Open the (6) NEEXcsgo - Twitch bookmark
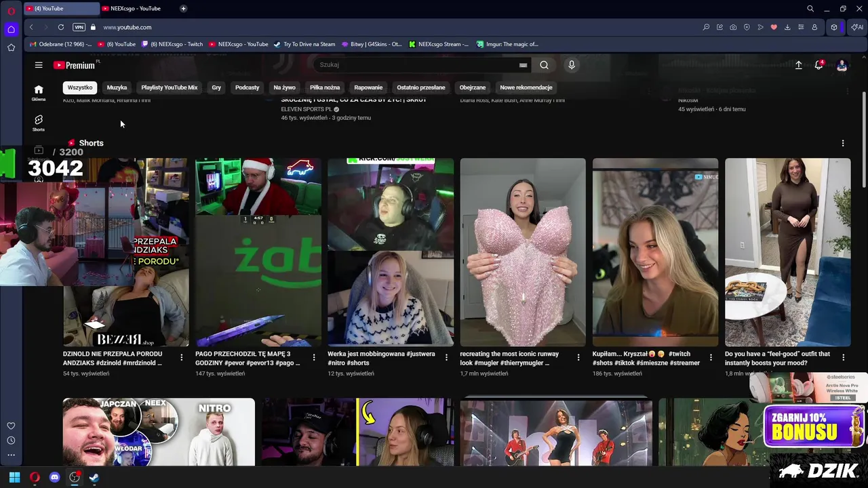The image size is (868, 488). coord(172,44)
